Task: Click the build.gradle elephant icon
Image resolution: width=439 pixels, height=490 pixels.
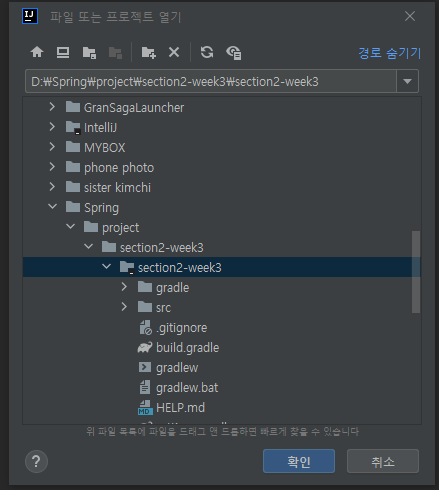Action: click(145, 347)
